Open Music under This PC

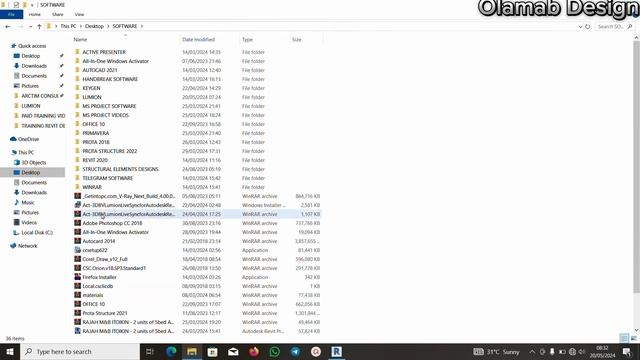27,202
